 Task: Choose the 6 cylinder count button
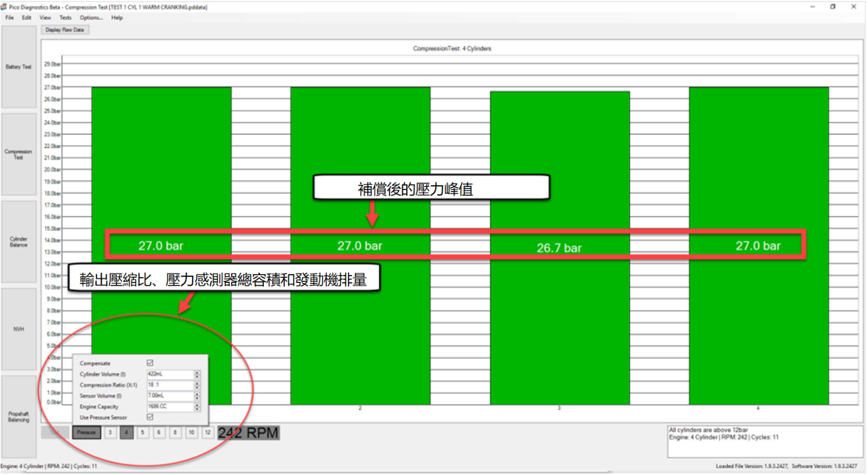[x=159, y=433]
